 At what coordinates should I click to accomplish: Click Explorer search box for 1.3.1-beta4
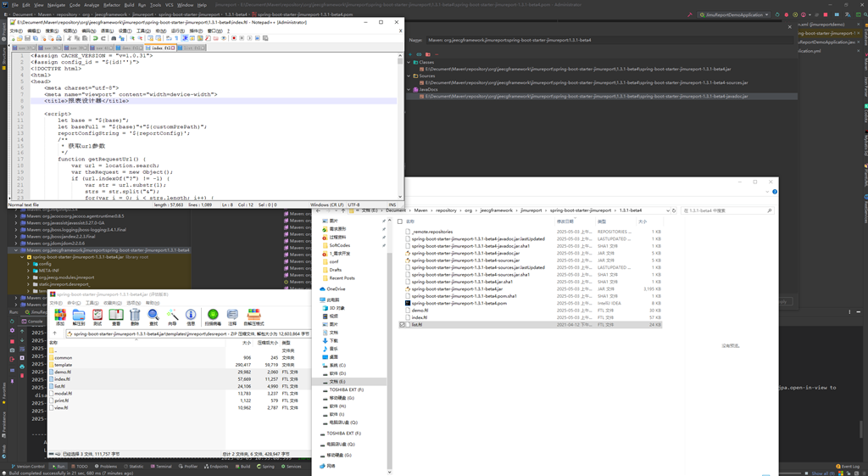click(x=726, y=210)
